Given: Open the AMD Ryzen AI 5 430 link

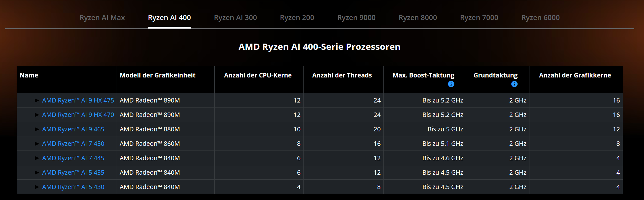Looking at the screenshot, I should 73,187.
